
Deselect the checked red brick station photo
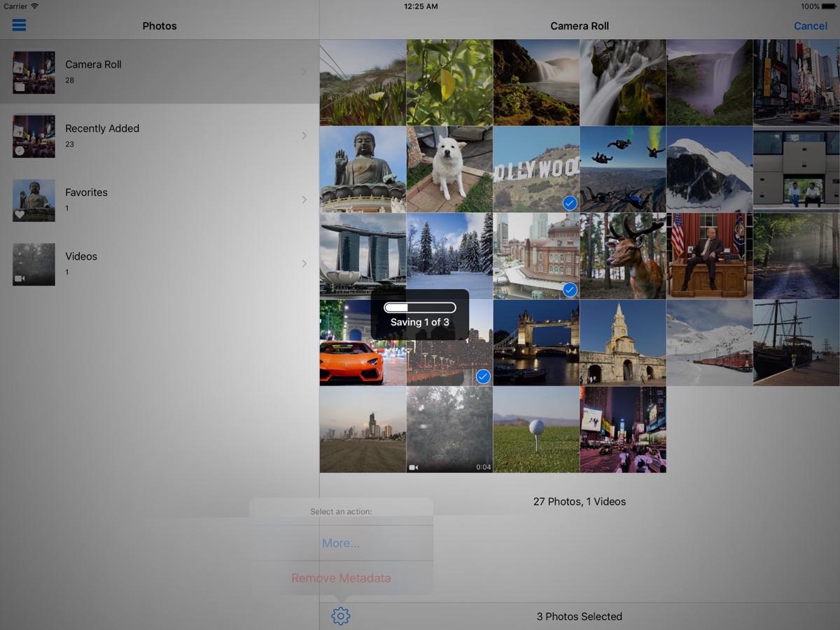[536, 256]
